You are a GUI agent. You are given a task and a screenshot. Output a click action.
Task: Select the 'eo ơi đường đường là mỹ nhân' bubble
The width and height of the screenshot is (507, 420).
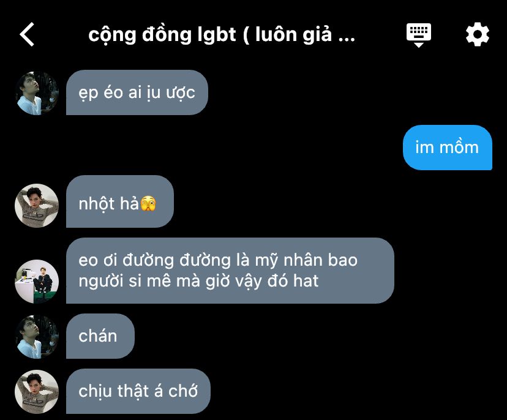230,271
